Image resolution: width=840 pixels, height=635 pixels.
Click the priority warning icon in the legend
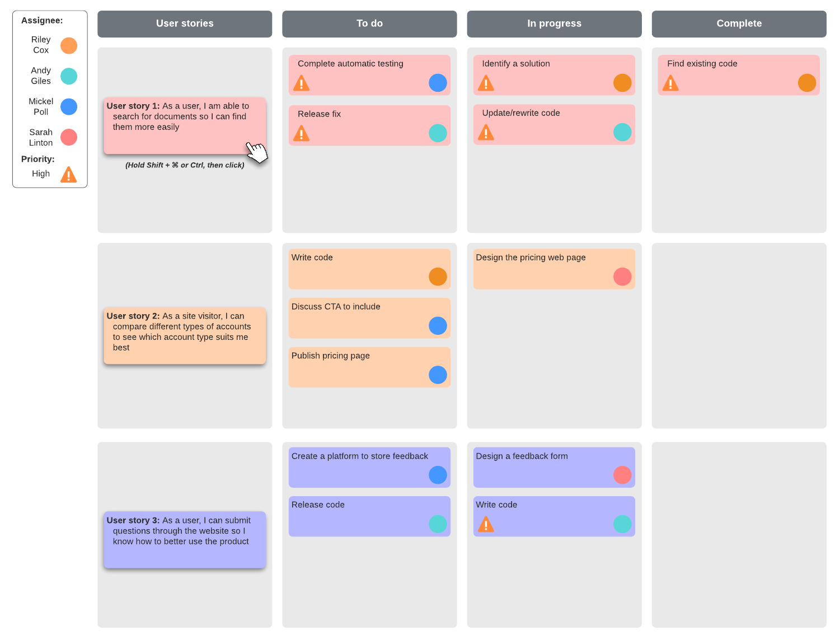(x=68, y=175)
